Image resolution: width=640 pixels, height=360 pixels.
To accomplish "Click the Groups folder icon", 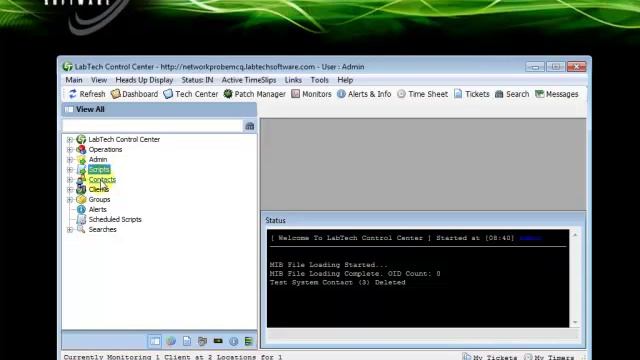I will tap(81, 200).
